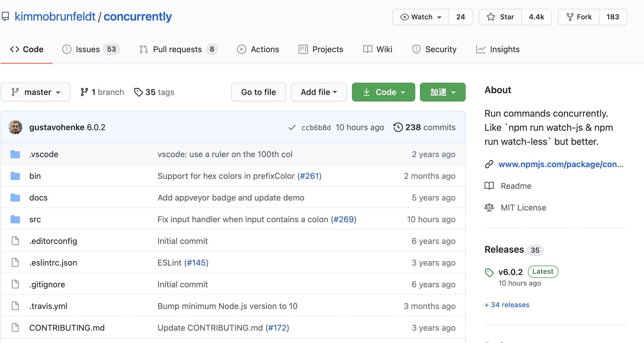Image resolution: width=644 pixels, height=343 pixels.
Task: Star the concurrently repository
Action: coord(500,17)
